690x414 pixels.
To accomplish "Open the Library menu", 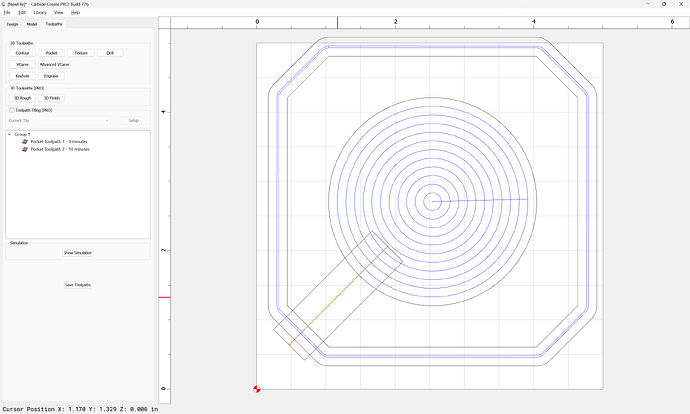I will coord(40,12).
